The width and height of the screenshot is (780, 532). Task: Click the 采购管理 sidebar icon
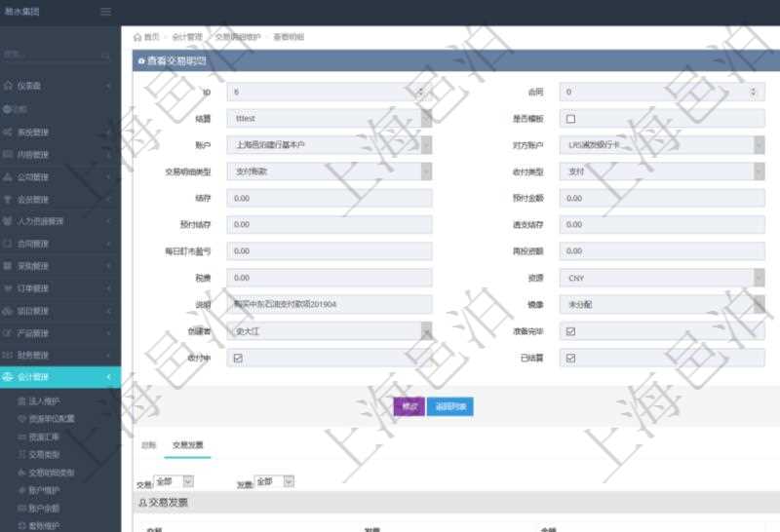point(8,266)
